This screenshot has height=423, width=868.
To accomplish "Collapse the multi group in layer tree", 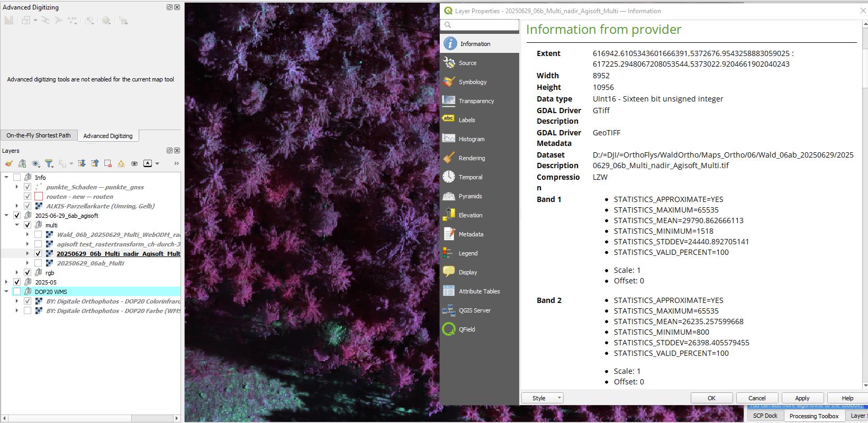I will (x=17, y=225).
